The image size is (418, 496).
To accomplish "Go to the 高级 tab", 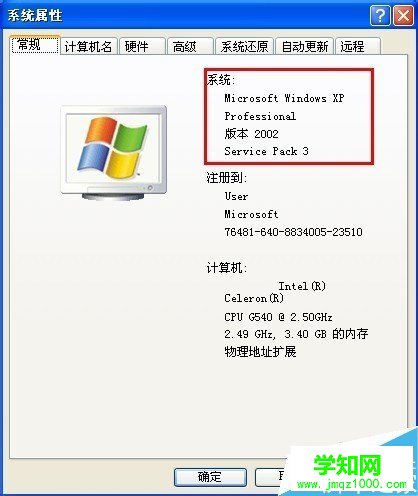I will point(190,46).
